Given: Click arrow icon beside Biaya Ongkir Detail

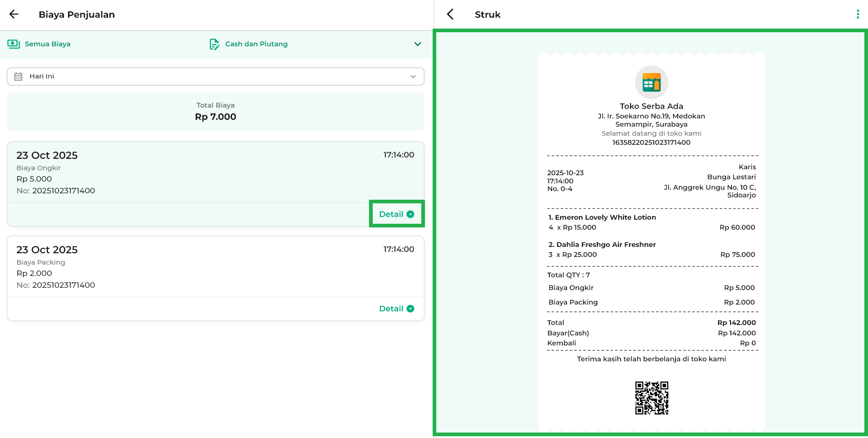Looking at the screenshot, I should click(x=410, y=214).
